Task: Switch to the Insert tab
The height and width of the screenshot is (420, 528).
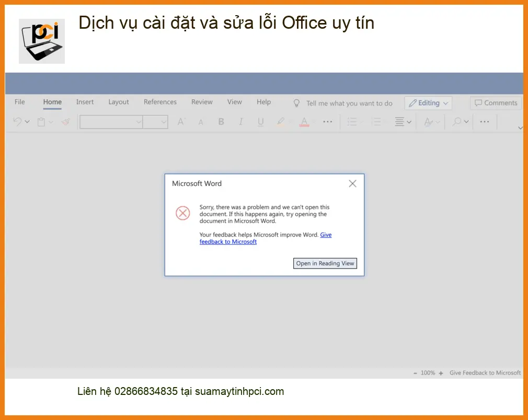Action: click(x=85, y=102)
